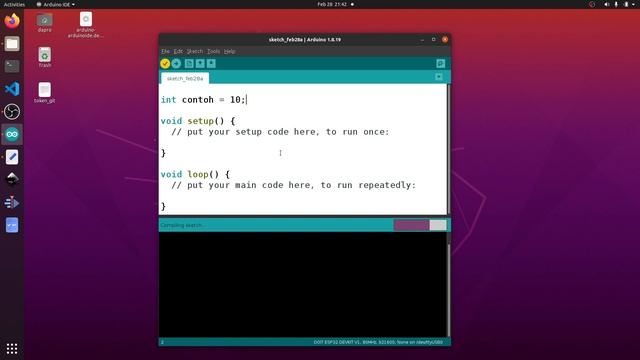Select the sketch_feb28a tab
640x360 pixels.
click(x=185, y=78)
